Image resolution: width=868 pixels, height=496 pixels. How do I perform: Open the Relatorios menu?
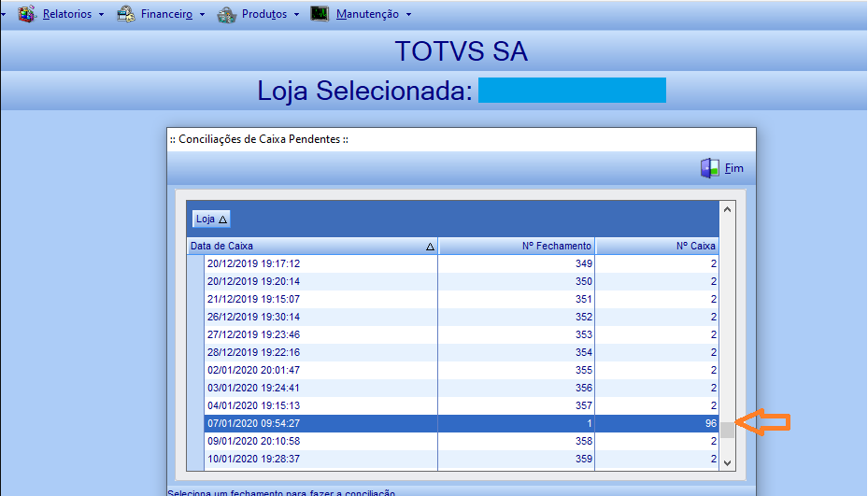click(67, 14)
